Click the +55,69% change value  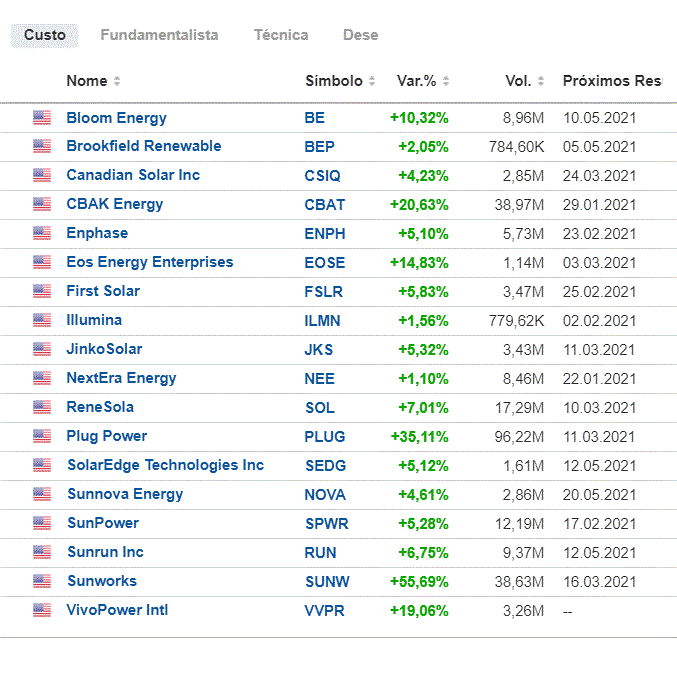(x=419, y=582)
